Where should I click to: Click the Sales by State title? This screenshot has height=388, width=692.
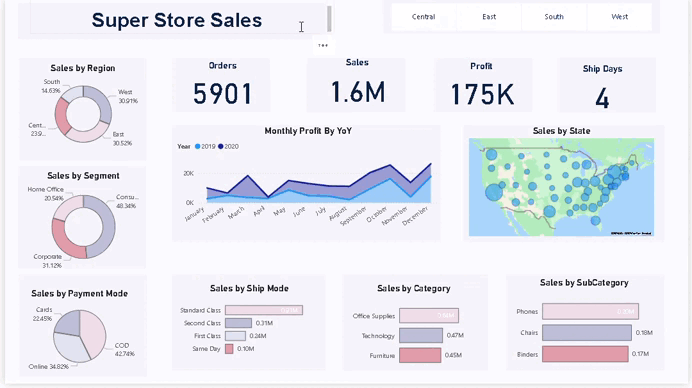pos(561,131)
